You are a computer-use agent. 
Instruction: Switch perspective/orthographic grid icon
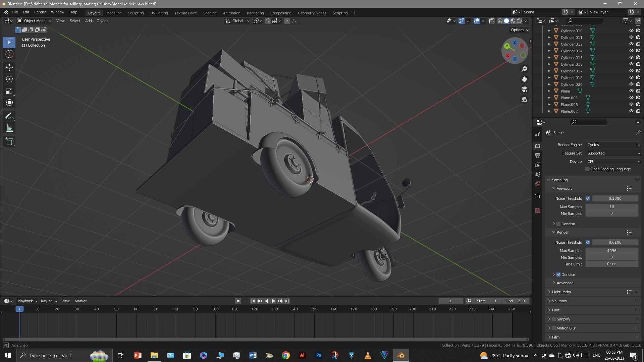(524, 100)
